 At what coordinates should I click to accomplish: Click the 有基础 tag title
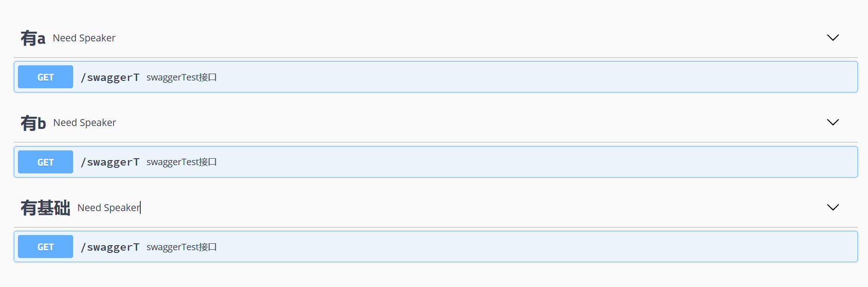coord(45,208)
